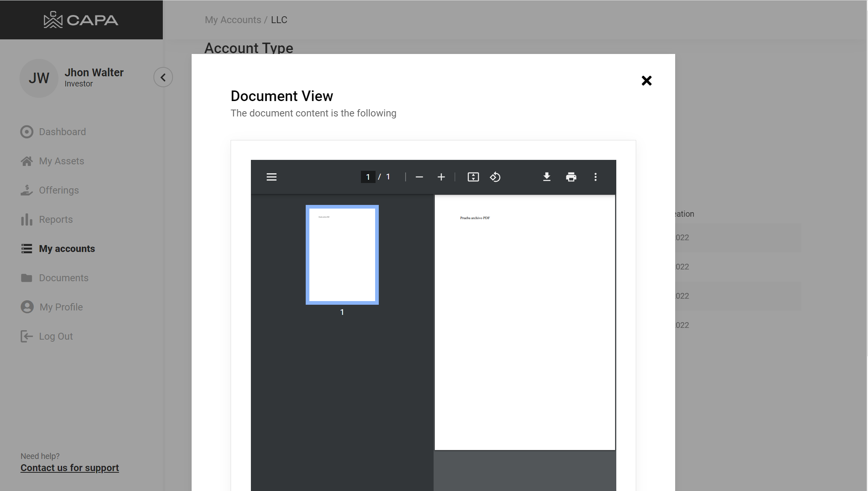868x491 pixels.
Task: Click the Documents folder icon
Action: (27, 278)
